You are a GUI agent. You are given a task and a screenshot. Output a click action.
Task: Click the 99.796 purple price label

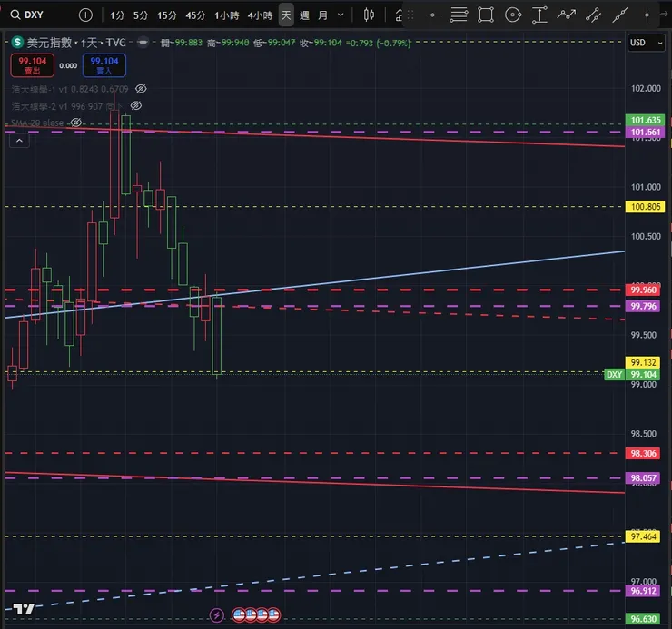643,306
